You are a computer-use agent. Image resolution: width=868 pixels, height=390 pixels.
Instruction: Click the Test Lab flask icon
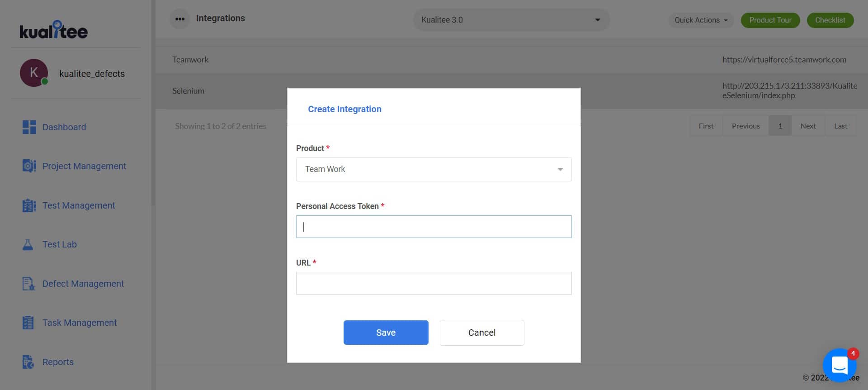[x=28, y=245]
